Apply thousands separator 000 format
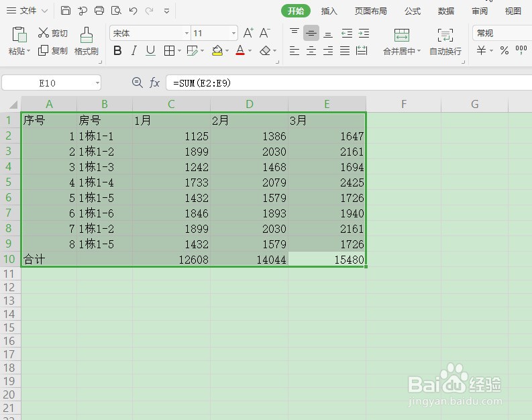This screenshot has height=420, width=532. pos(521,50)
